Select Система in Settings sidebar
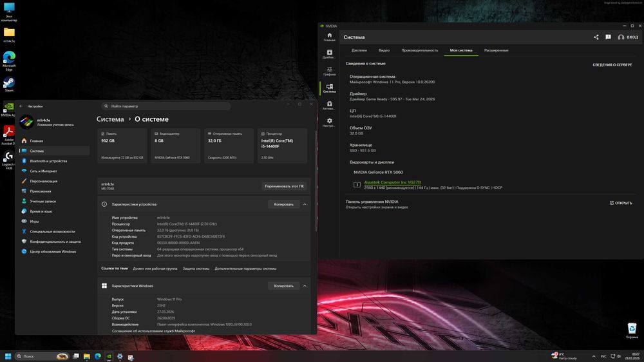Image resolution: width=644 pixels, height=362 pixels. tap(55, 151)
